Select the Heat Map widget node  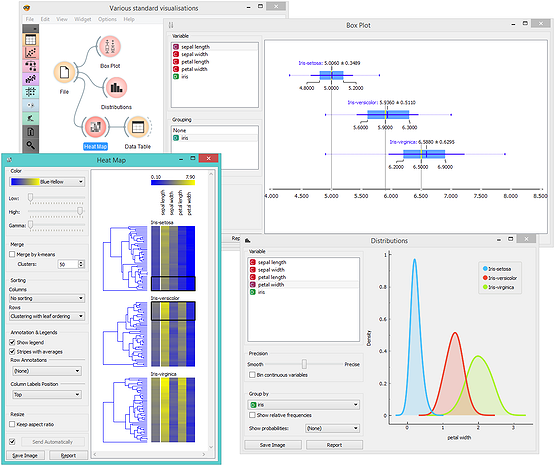pyautogui.click(x=95, y=127)
